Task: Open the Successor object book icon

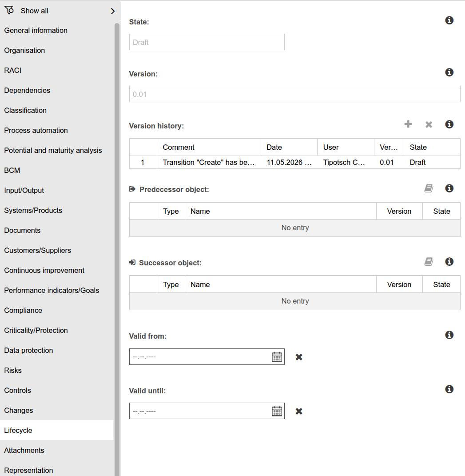Action: coord(429,261)
